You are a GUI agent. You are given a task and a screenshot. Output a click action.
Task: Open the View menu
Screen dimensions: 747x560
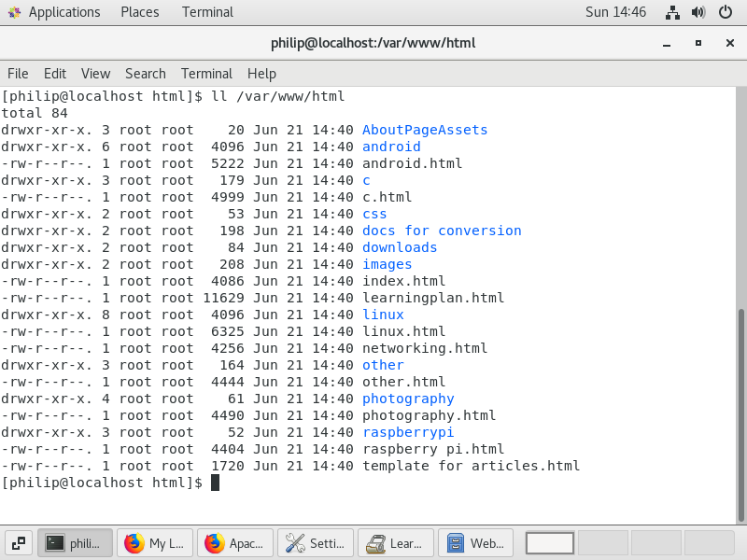point(95,74)
